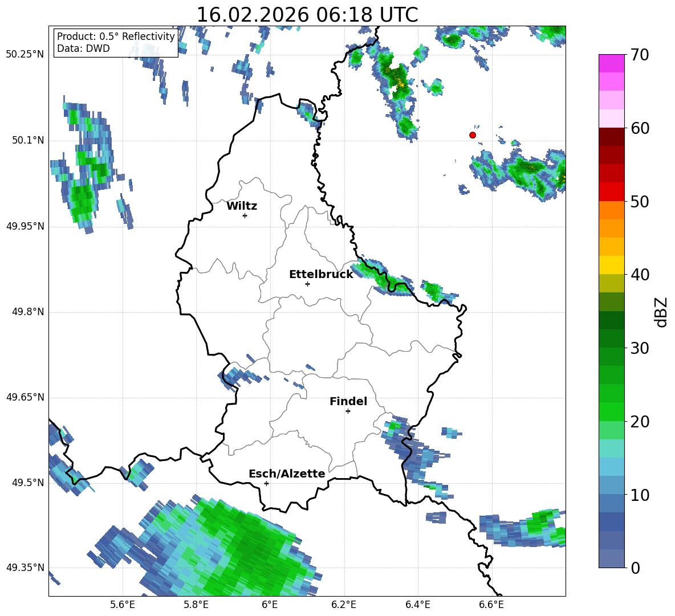Click the Findel station cross marker

coord(348,411)
